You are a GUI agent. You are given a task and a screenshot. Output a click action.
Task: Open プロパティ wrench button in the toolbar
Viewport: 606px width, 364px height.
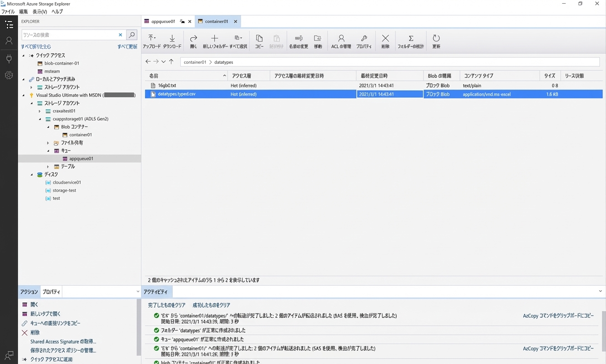364,41
